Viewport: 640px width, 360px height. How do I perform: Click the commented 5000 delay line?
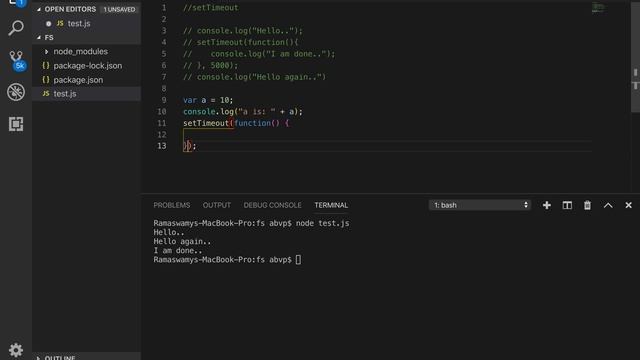pos(211,65)
